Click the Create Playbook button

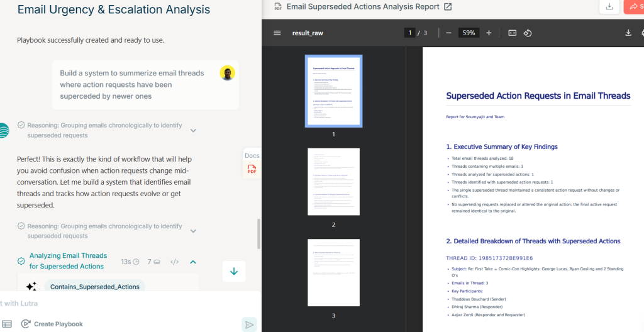click(52, 324)
